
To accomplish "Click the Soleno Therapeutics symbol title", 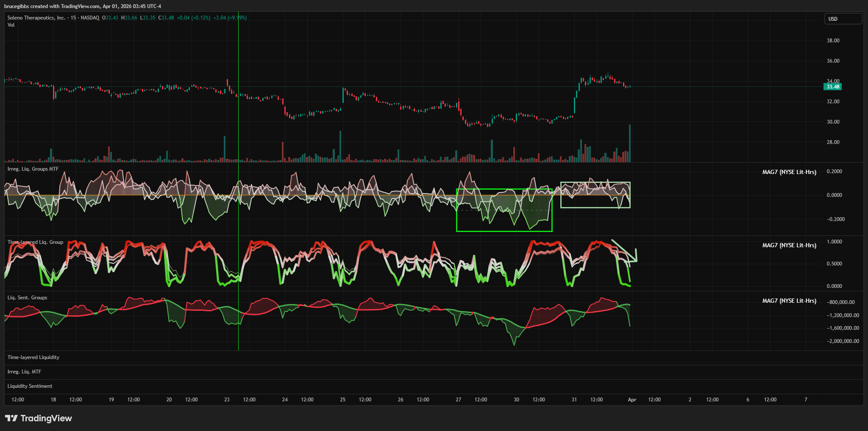I will (x=36, y=18).
